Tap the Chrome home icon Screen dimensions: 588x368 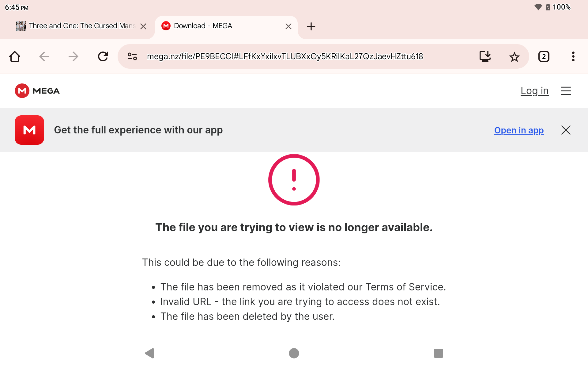tap(15, 57)
